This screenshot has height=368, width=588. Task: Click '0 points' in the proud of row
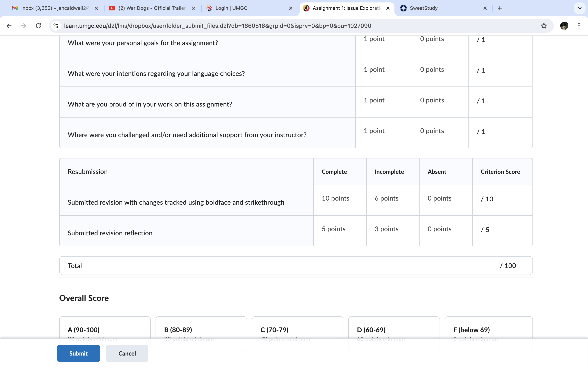pyautogui.click(x=432, y=100)
